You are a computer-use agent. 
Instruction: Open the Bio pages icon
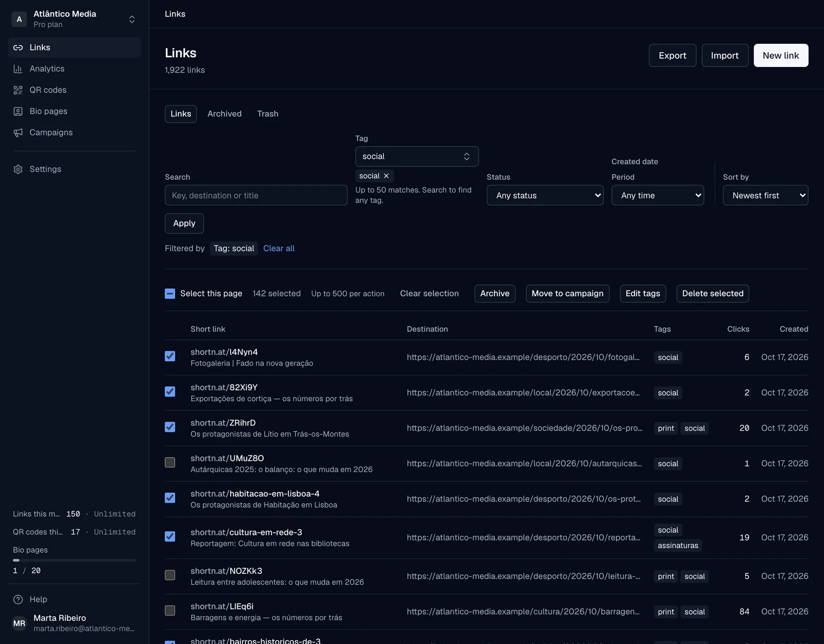[18, 111]
